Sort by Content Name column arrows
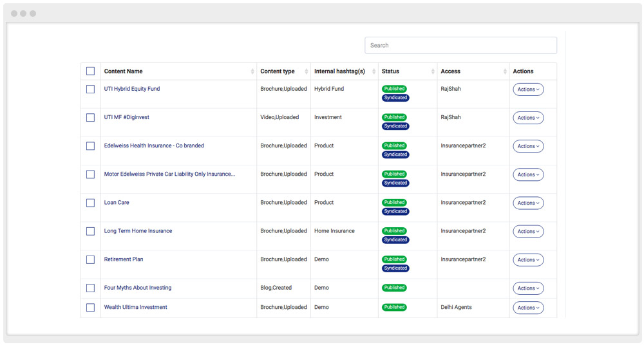The width and height of the screenshot is (644, 345). [252, 71]
